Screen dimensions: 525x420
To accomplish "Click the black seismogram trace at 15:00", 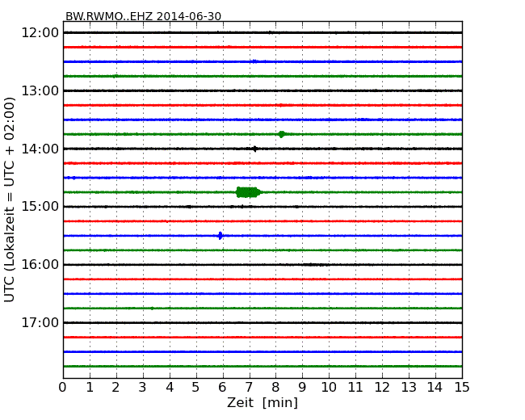I will click(262, 207).
